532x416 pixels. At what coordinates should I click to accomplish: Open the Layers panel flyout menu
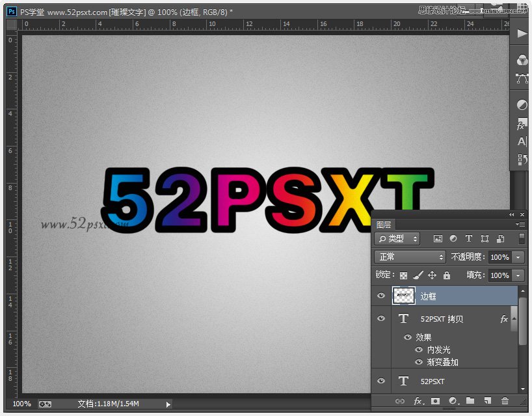click(x=520, y=224)
